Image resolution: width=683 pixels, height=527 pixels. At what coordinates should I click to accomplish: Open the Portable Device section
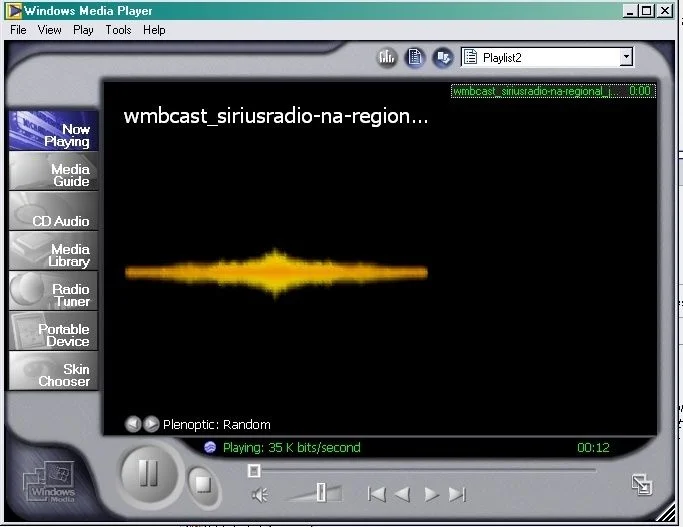(x=54, y=331)
